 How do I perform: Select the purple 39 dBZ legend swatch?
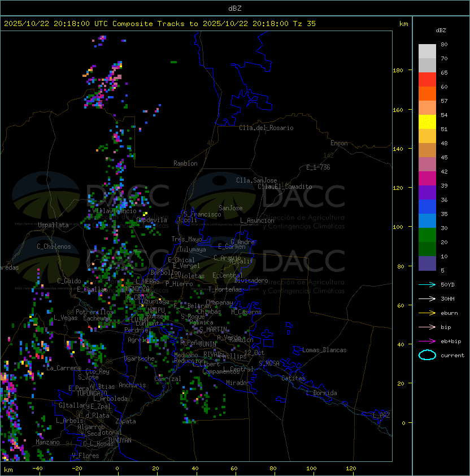[427, 192]
